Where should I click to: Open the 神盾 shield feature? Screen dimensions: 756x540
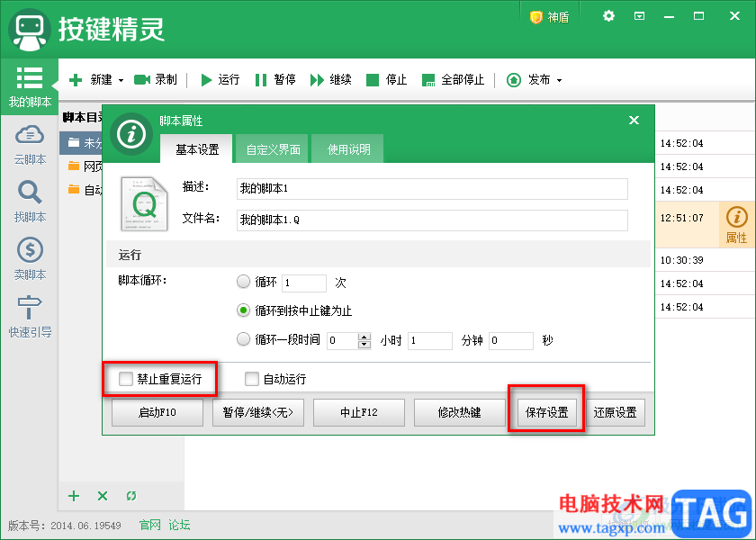coord(550,17)
